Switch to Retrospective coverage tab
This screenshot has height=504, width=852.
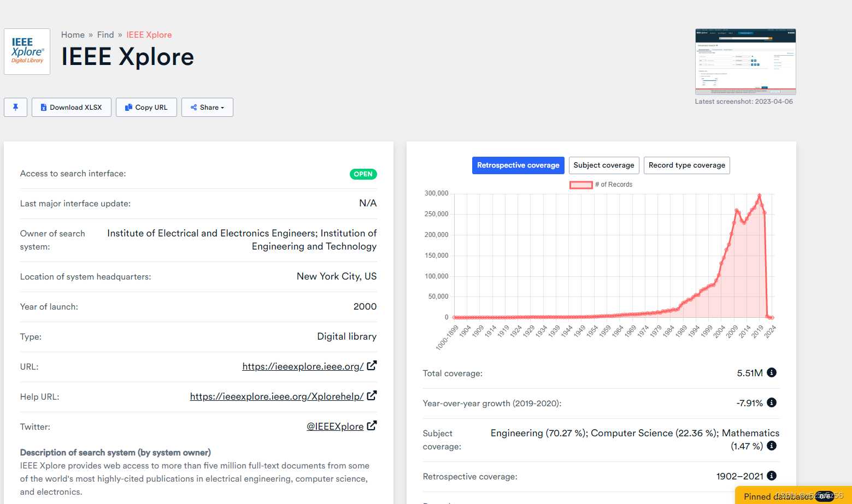coord(518,165)
